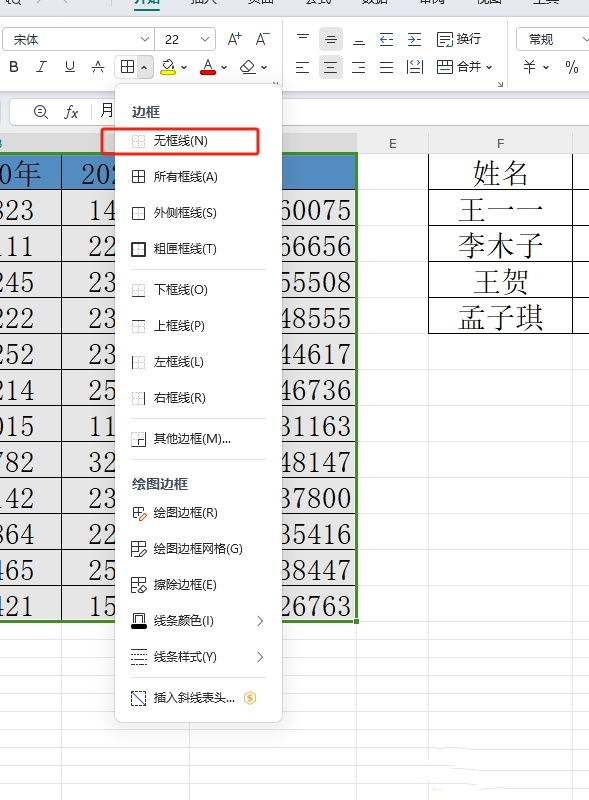Center text horizontally
The image size is (589, 800).
point(331,67)
